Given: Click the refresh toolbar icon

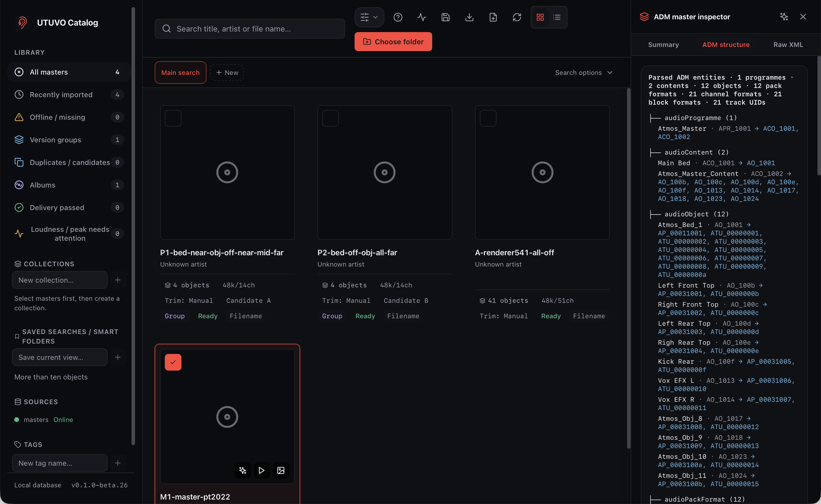Looking at the screenshot, I should coord(517,17).
